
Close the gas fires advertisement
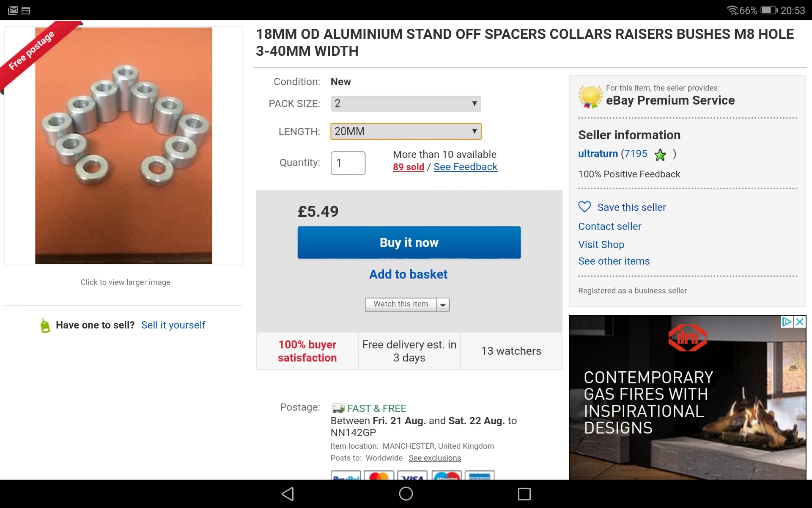[x=800, y=322]
